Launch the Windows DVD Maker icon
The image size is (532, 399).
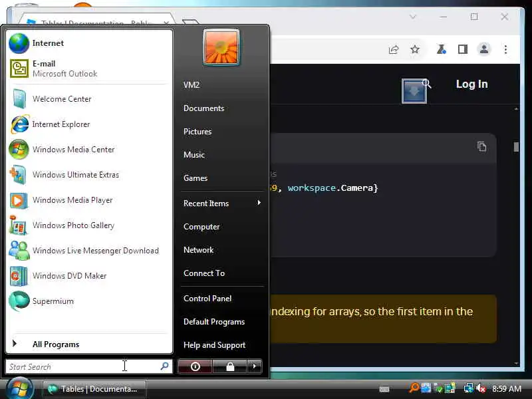(19, 276)
